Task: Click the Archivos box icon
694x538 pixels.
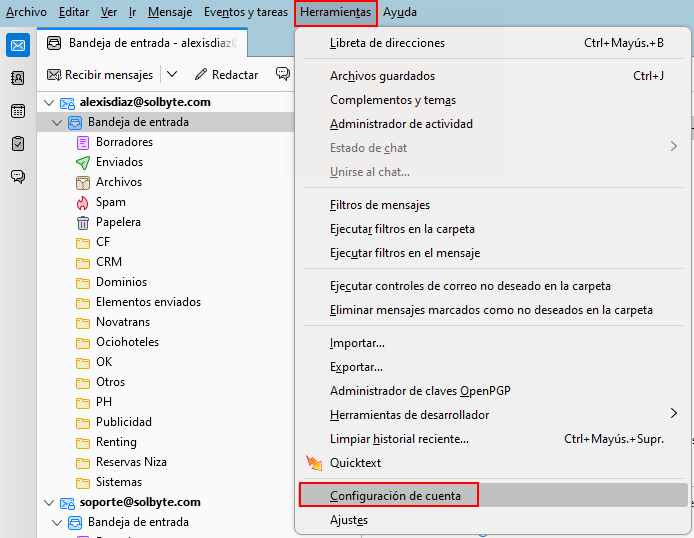Action: pyautogui.click(x=83, y=182)
